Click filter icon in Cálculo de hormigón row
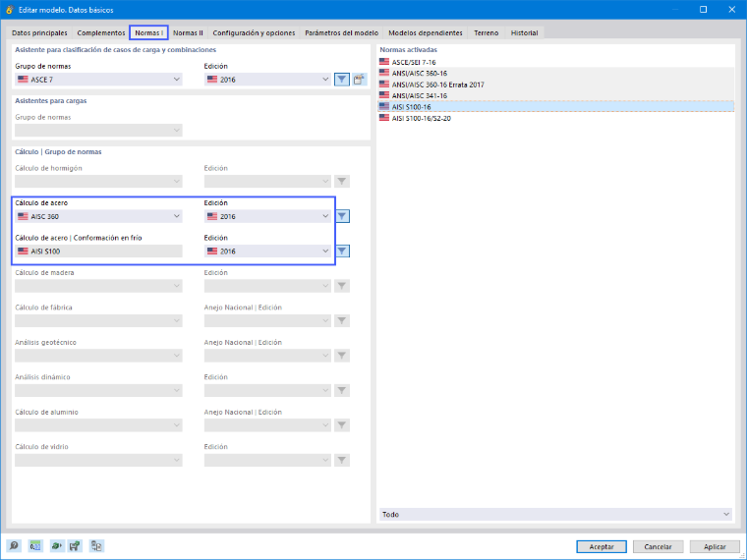 click(x=342, y=182)
